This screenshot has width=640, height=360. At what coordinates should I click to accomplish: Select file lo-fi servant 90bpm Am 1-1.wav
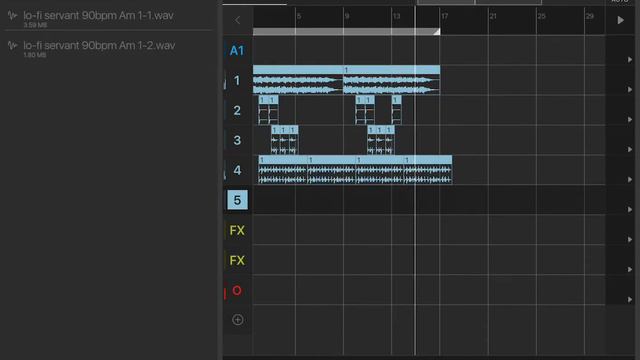(x=98, y=16)
